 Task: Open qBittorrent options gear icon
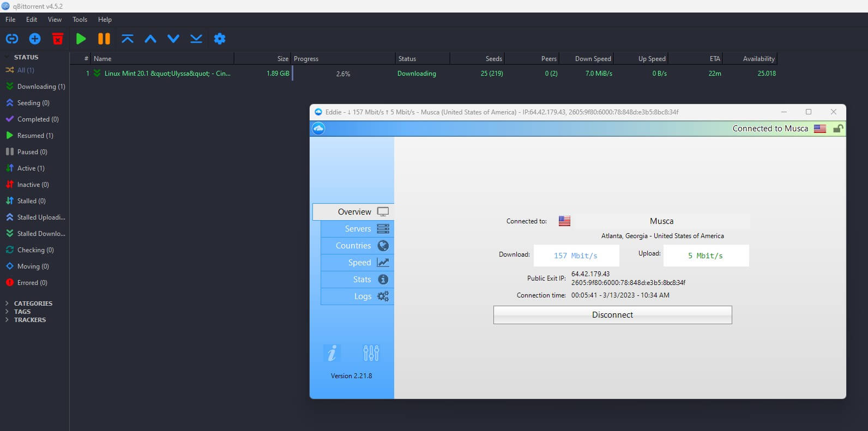(x=220, y=39)
